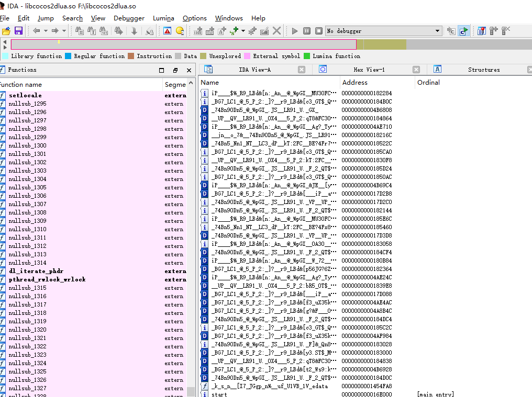This screenshot has width=532, height=397.
Task: Open the Windows menu
Action: (229, 18)
